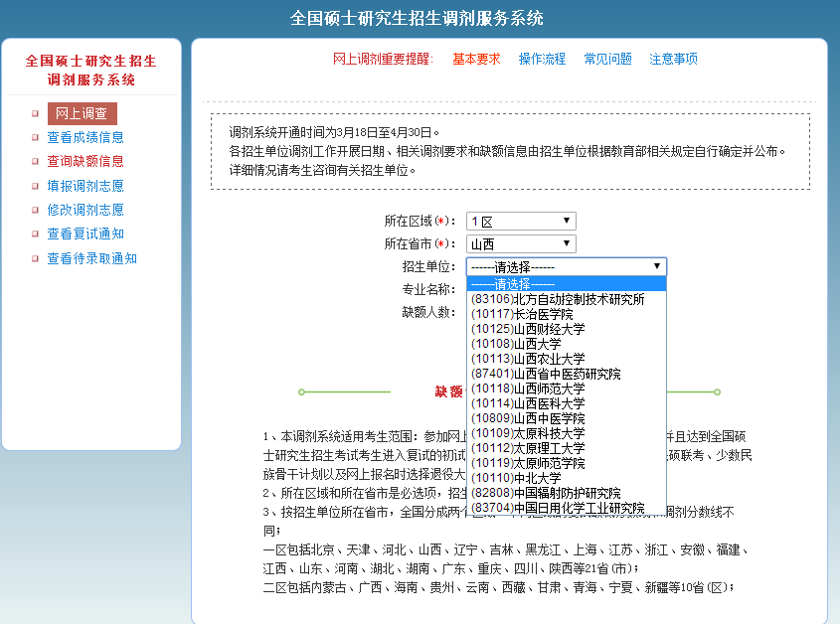Choose (83704)中国日用化学工业研究院 option

click(x=567, y=508)
